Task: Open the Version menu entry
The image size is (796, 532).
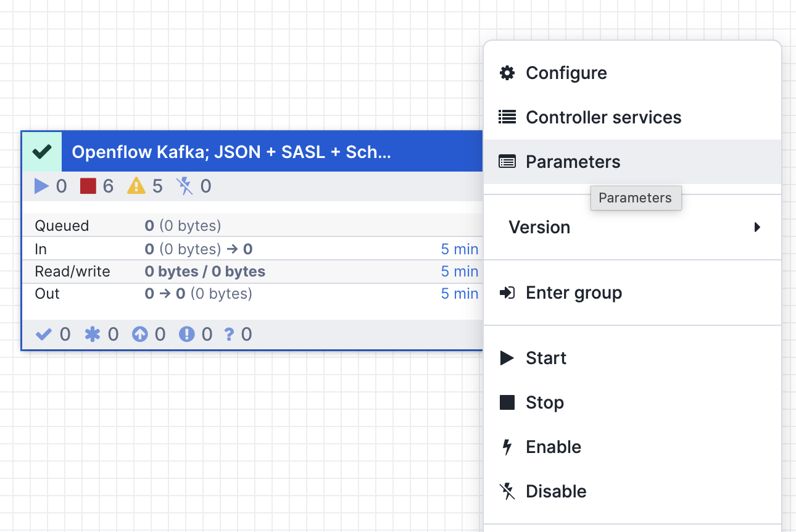Action: pos(632,227)
